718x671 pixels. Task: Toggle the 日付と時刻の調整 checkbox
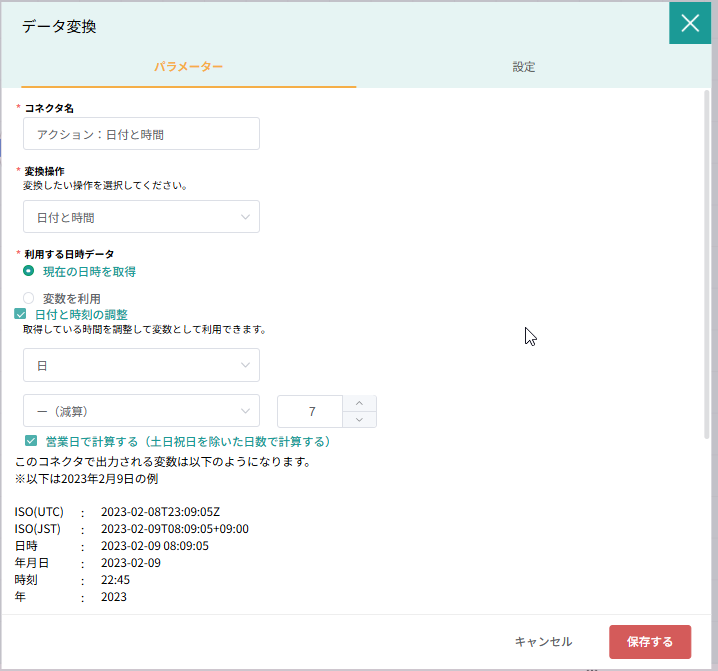point(21,314)
